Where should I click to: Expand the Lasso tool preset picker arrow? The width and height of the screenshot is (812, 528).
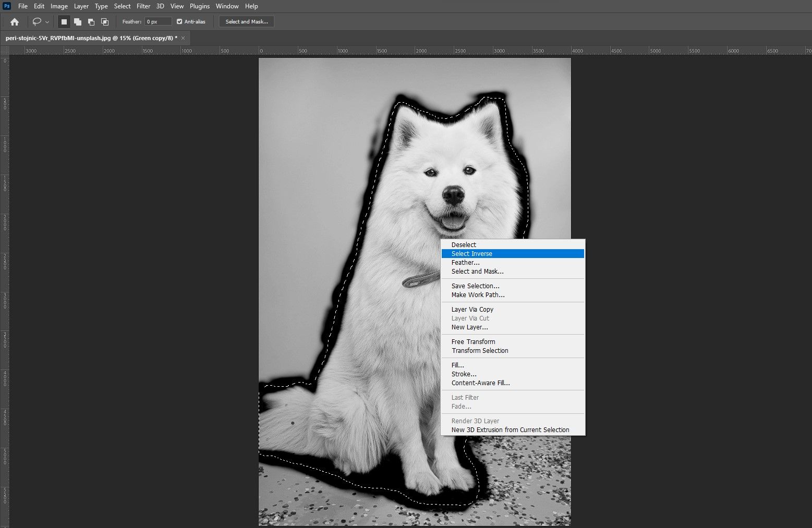(47, 22)
